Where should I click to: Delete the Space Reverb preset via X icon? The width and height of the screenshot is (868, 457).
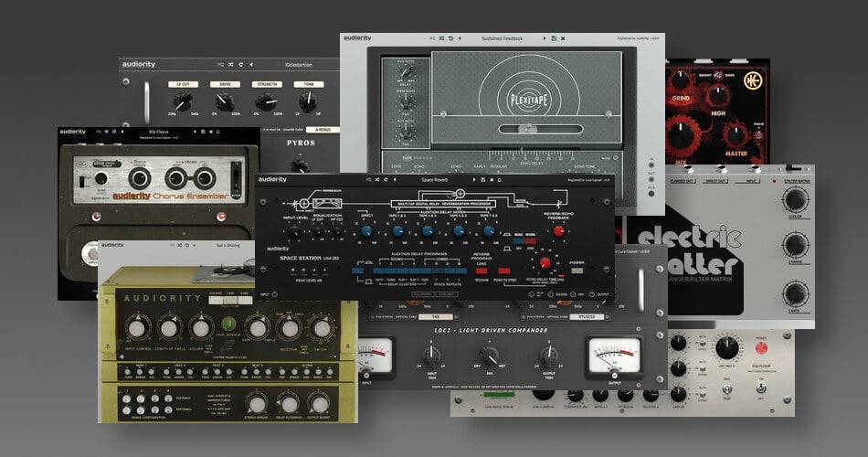click(492, 180)
